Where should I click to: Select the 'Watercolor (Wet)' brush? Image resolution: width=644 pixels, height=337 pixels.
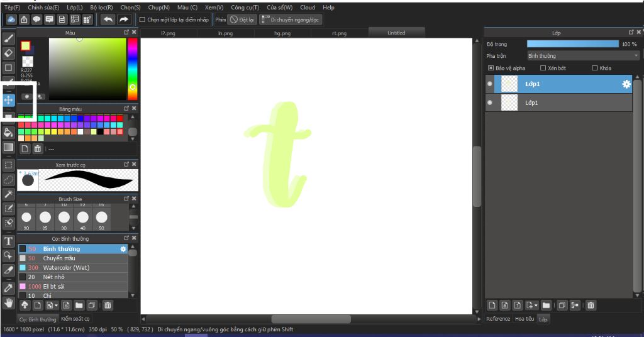[73, 268]
